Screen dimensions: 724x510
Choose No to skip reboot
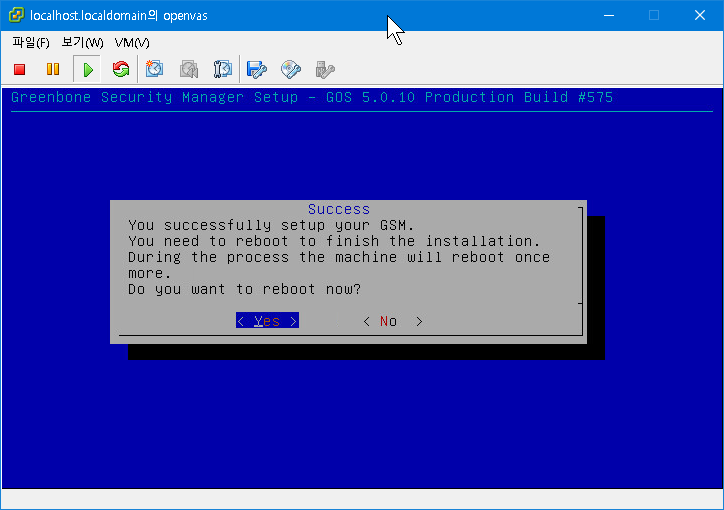click(x=392, y=321)
